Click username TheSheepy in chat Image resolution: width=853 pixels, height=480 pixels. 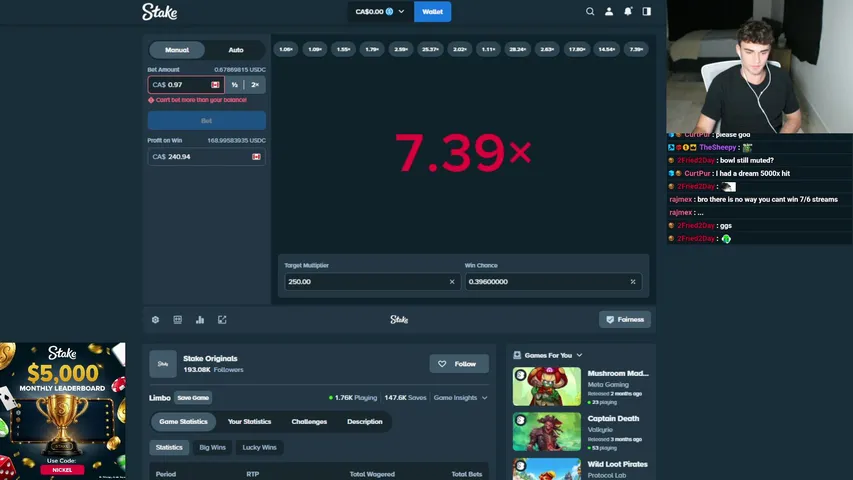click(x=718, y=147)
